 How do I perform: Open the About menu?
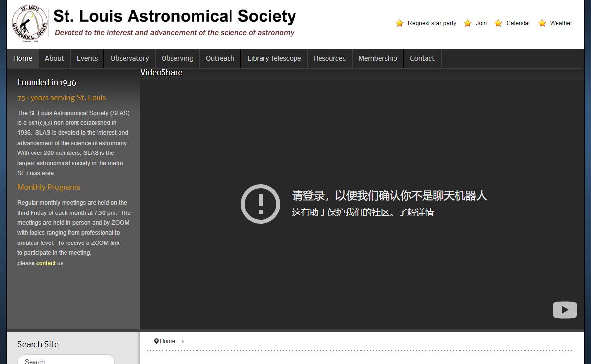[x=54, y=58]
